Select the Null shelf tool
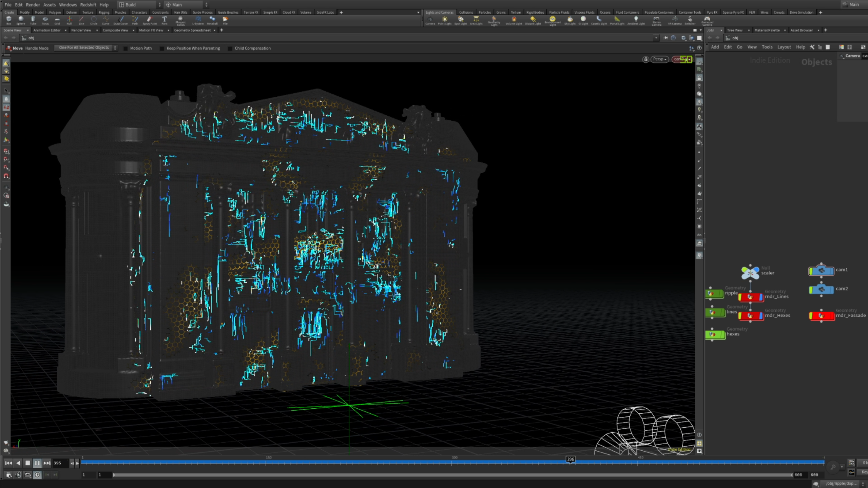Viewport: 868px width, 488px height. coord(69,20)
